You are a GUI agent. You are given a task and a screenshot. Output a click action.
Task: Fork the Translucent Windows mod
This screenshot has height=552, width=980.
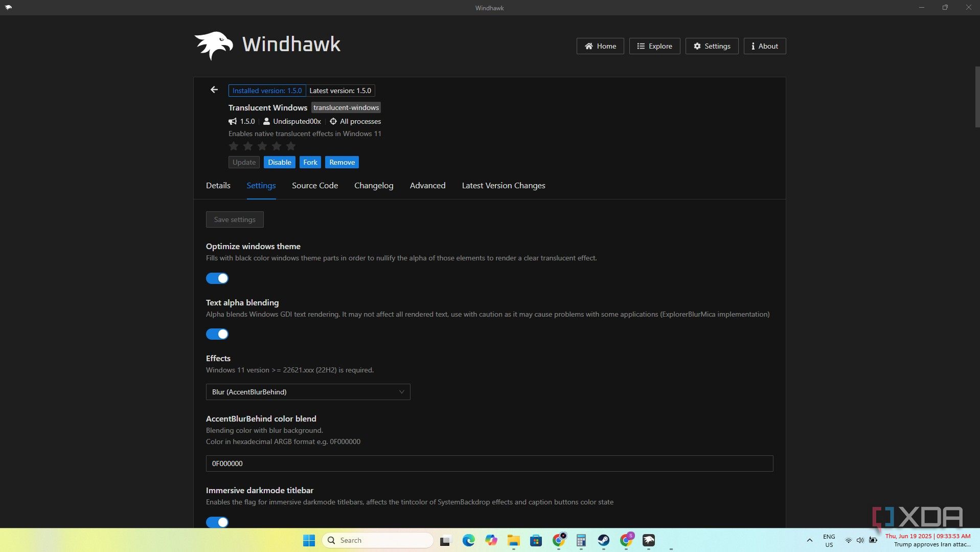(310, 162)
